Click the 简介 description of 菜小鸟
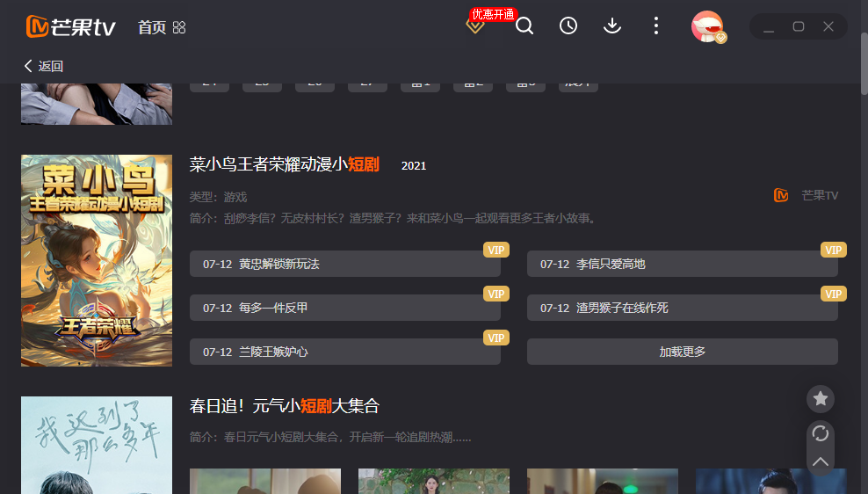The width and height of the screenshot is (868, 494). click(393, 218)
